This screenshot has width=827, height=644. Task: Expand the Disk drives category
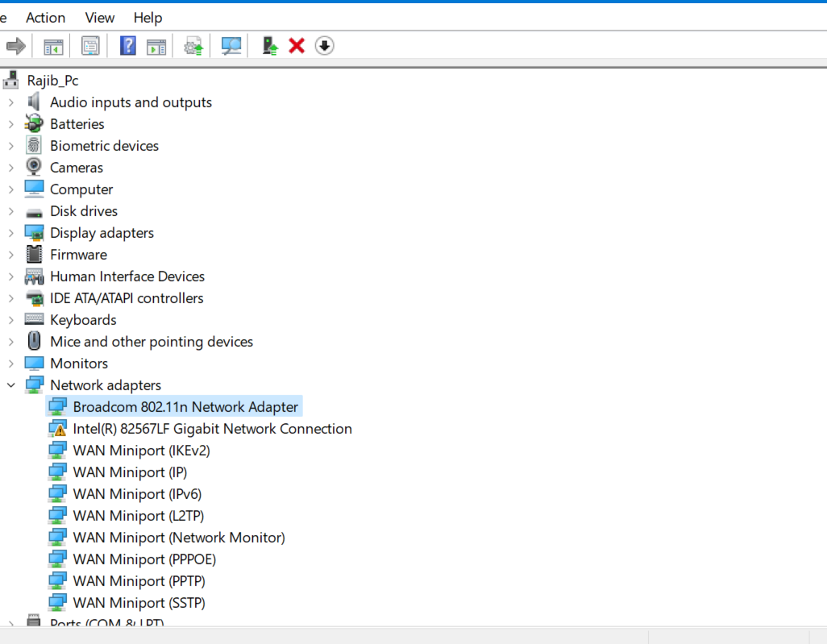[10, 210]
